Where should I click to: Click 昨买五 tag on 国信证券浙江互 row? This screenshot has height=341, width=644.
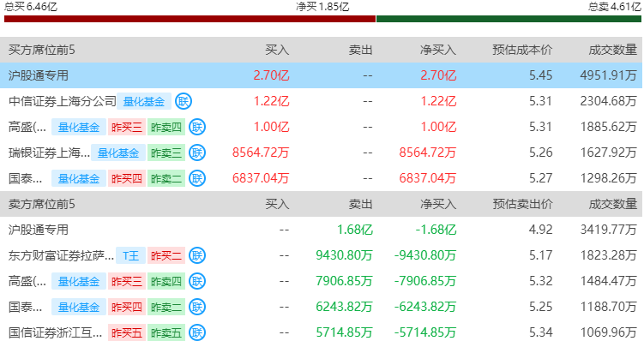tap(127, 332)
